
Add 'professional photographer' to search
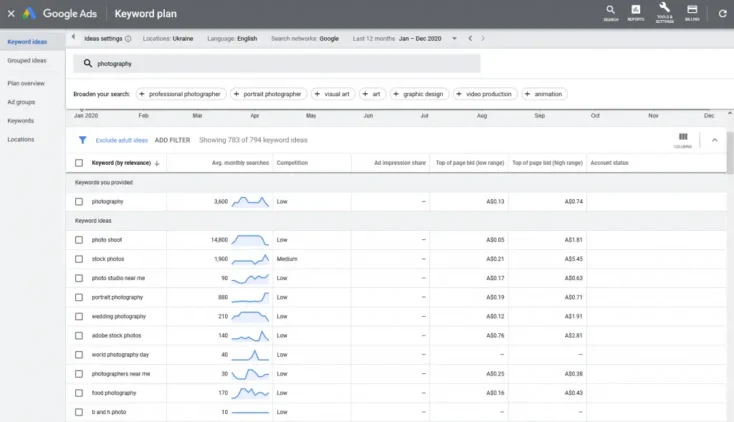click(181, 94)
